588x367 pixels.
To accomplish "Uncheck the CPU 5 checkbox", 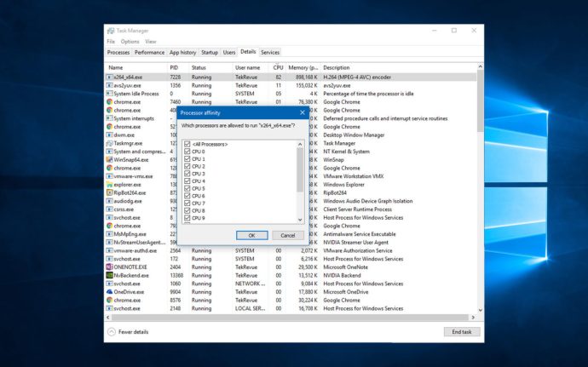I will pos(187,188).
